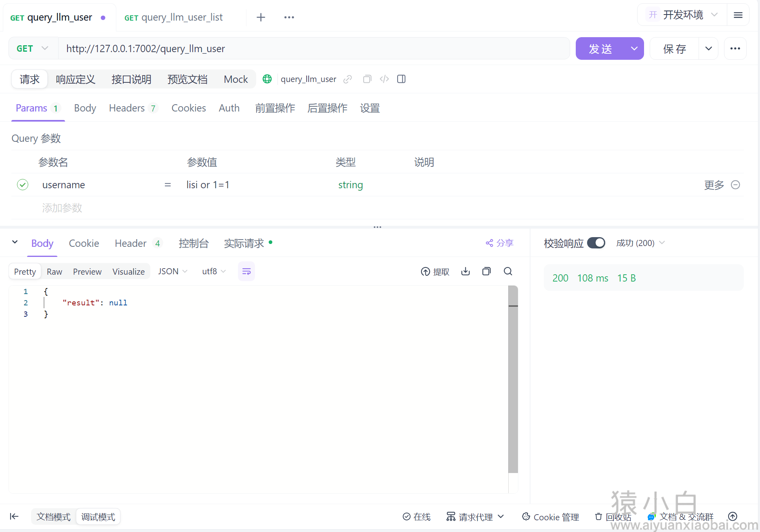Click the link icon beside query_llm_user
Viewport: 760px width, 532px height.
click(x=347, y=79)
